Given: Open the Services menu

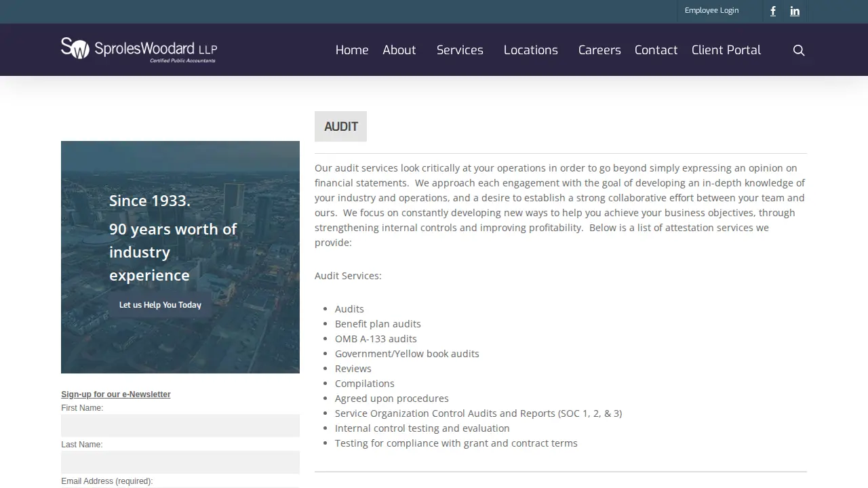Looking at the screenshot, I should pos(460,50).
